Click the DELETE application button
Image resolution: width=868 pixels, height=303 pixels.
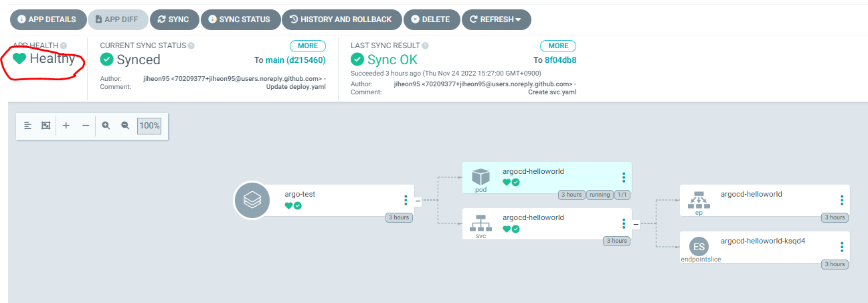click(x=432, y=19)
